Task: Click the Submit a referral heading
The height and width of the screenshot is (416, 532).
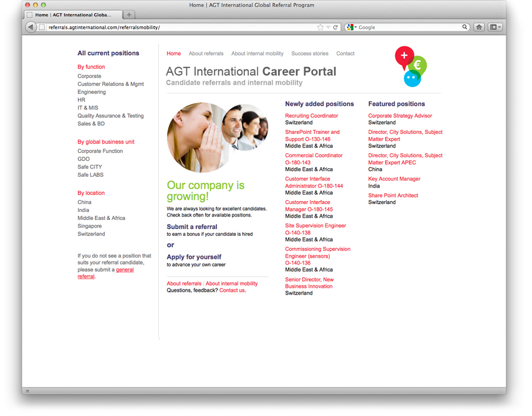Action: click(192, 227)
